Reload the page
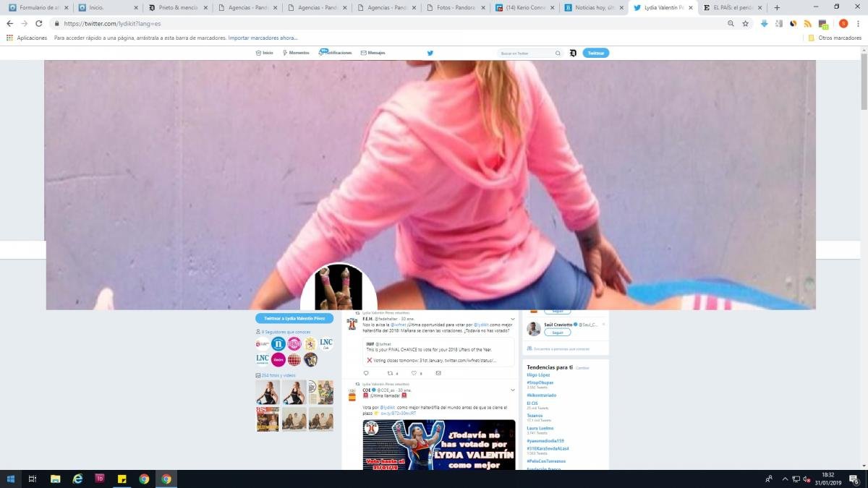868x488 pixels. tap(39, 23)
